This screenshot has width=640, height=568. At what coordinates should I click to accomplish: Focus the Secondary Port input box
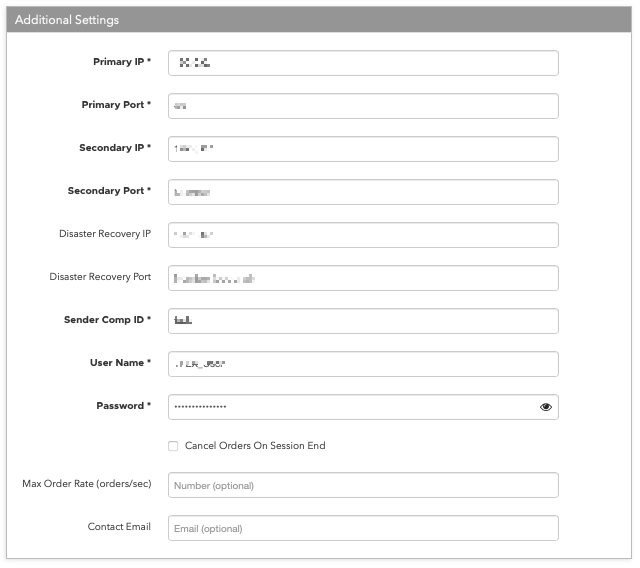click(x=363, y=192)
